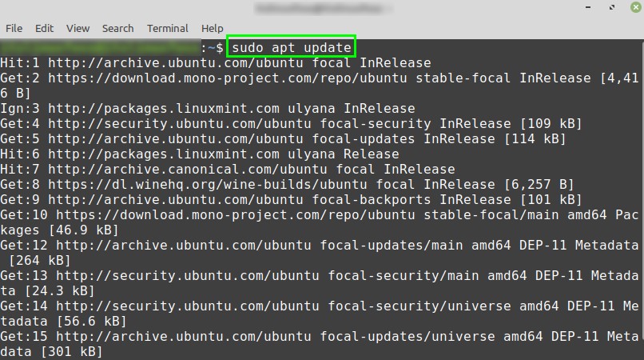This screenshot has height=360, width=644.
Task: Open the View menu
Action: tap(78, 28)
